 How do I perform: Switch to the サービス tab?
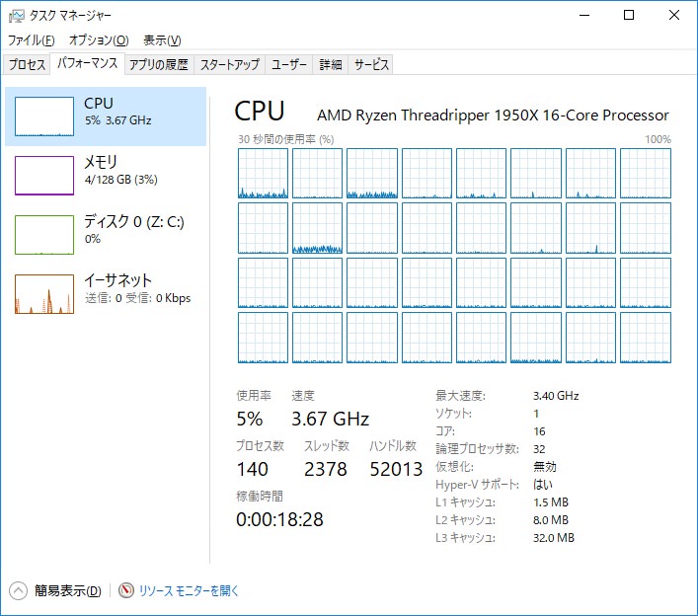tap(371, 64)
